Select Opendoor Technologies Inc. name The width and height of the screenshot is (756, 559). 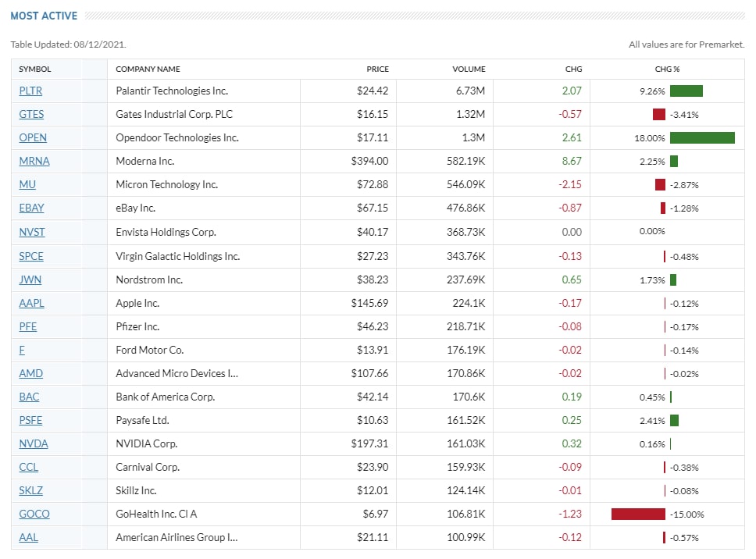pos(177,137)
